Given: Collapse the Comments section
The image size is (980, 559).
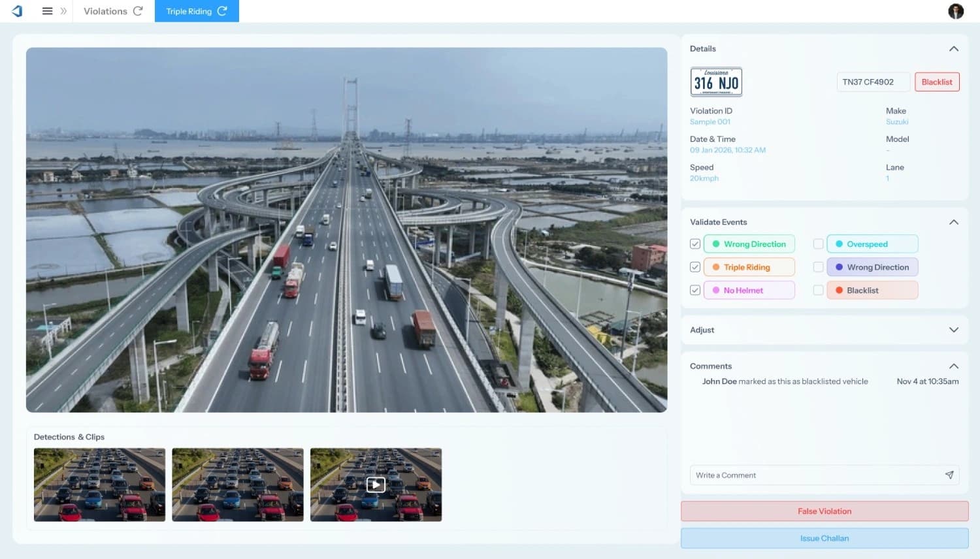Looking at the screenshot, I should coord(954,366).
